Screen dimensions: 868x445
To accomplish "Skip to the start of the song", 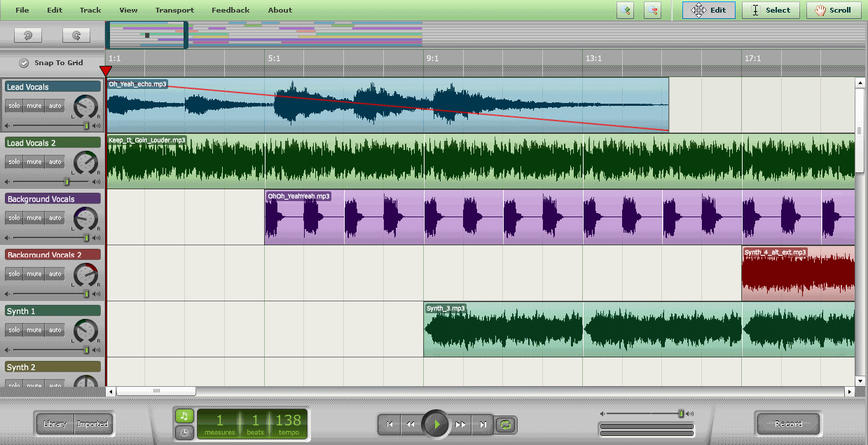I will [390, 424].
